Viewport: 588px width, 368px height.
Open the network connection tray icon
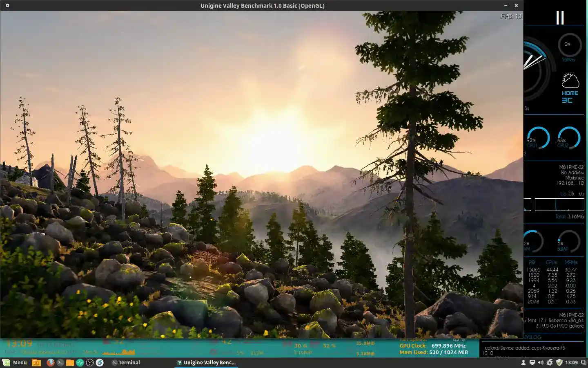tap(532, 362)
